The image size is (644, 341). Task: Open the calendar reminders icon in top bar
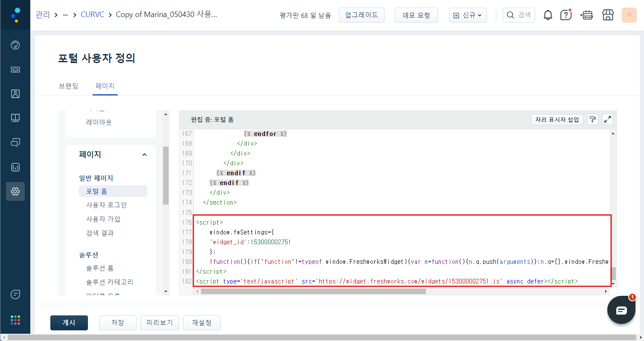pos(587,15)
